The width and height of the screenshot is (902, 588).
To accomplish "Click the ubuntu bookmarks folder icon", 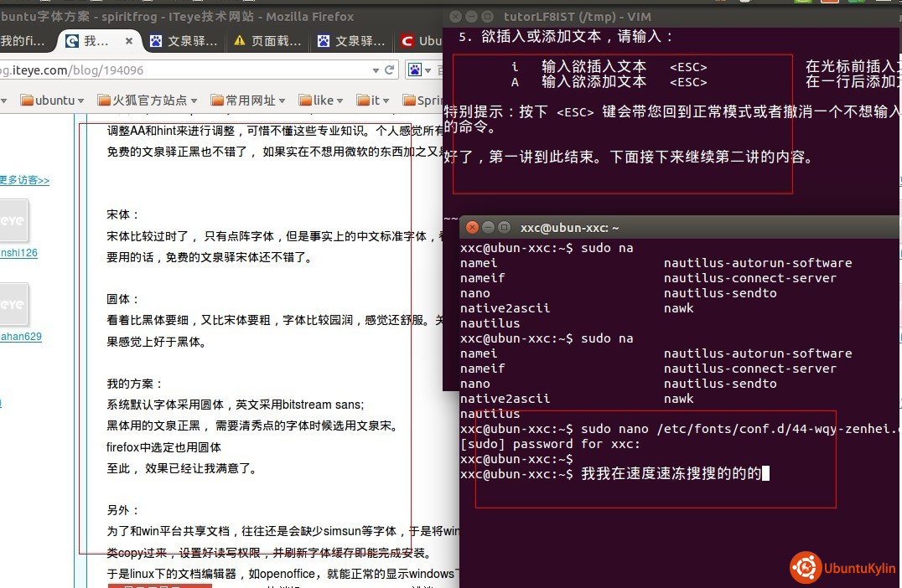I will (27, 101).
